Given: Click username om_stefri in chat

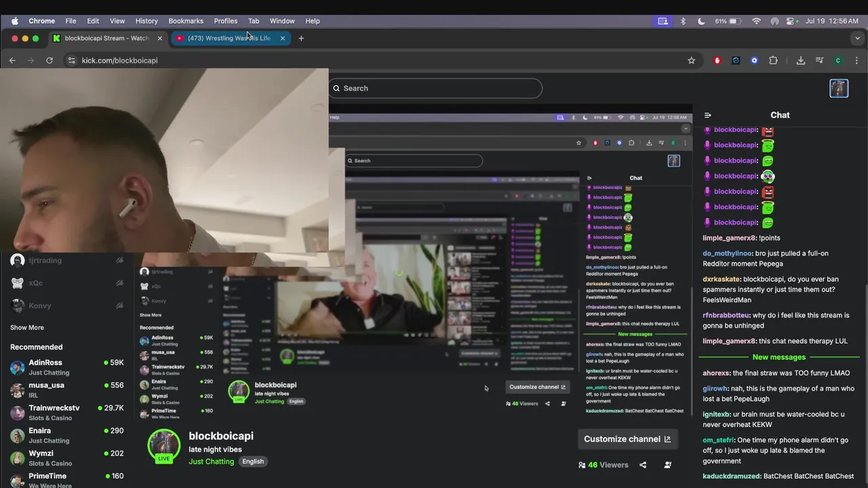Looking at the screenshot, I should click(x=719, y=440).
